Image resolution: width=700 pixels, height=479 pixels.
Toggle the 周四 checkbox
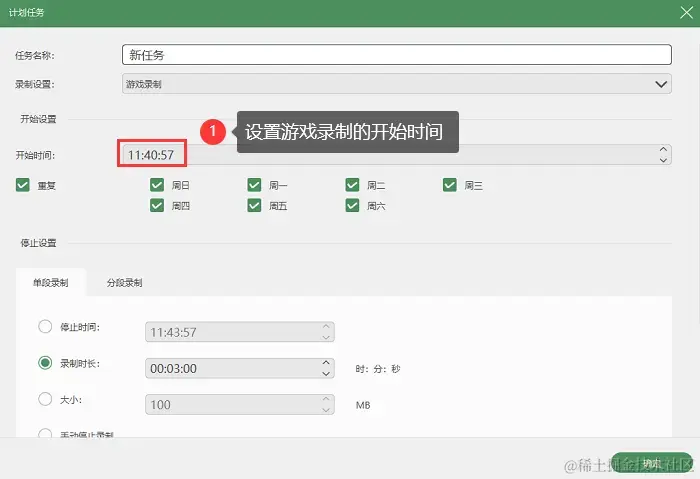point(157,205)
